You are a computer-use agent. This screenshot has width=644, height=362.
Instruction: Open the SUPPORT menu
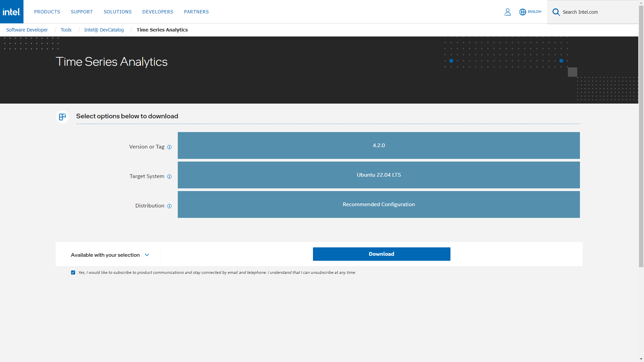pos(82,12)
